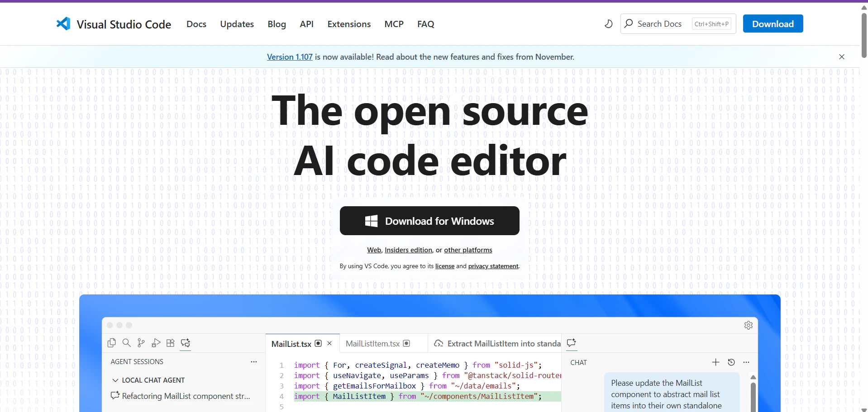The height and width of the screenshot is (412, 868).
Task: Toggle dark theme moon icon
Action: coord(609,24)
